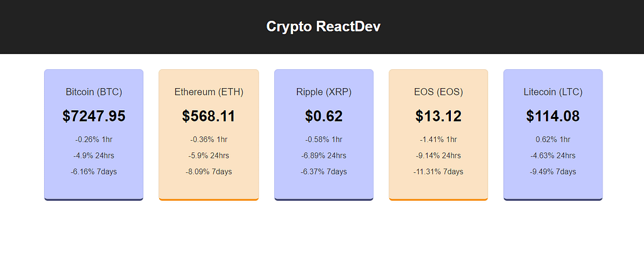Click the EOS price $13.12

[x=438, y=116]
